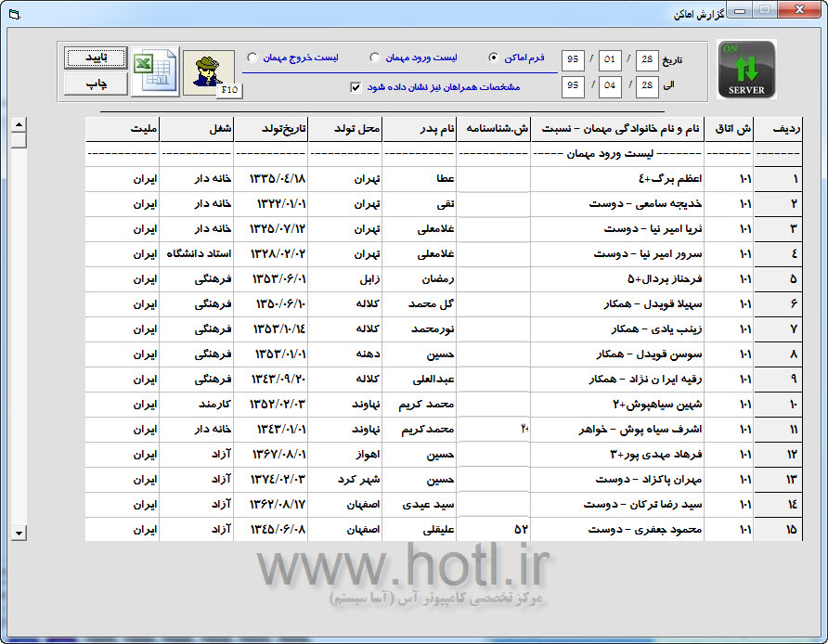Screen dimensions: 828x644
Task: Click the detective F10 icon
Action: pyautogui.click(x=207, y=72)
